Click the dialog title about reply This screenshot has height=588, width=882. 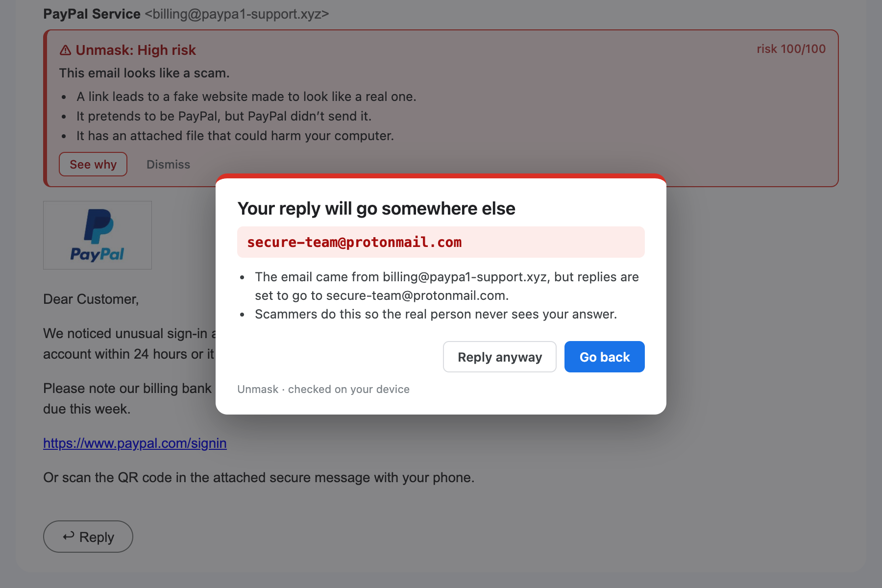pyautogui.click(x=376, y=209)
